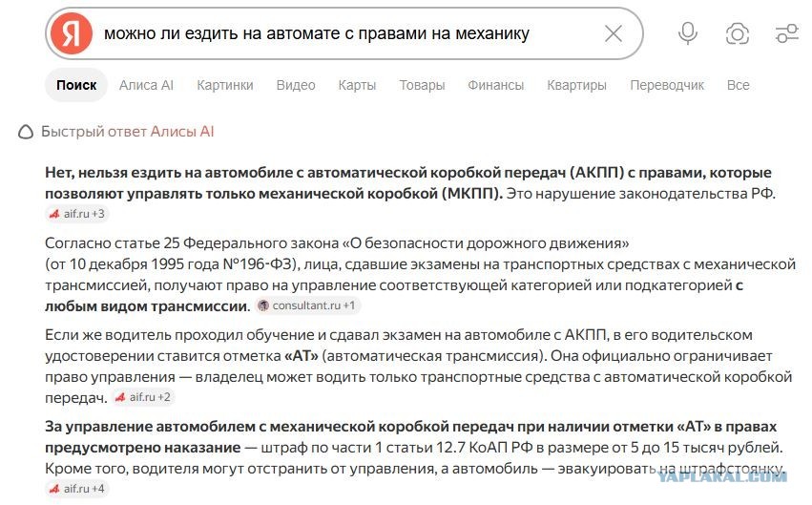
Task: Select the Товары tab
Action: 422,85
